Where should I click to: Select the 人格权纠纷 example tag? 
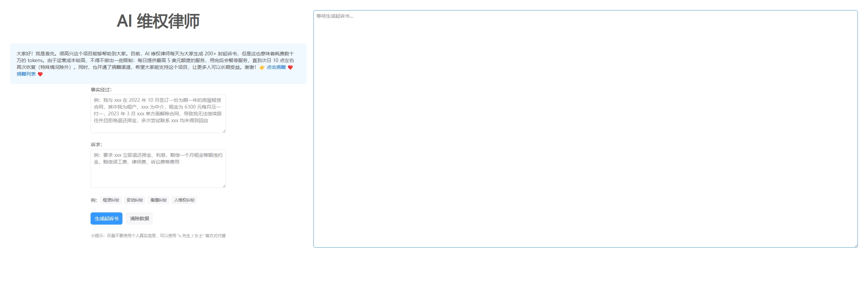click(184, 200)
